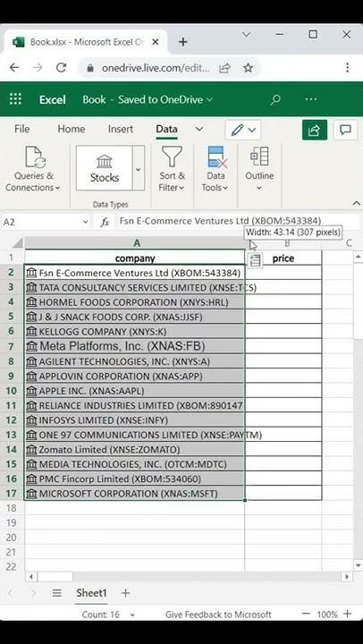Open the Data Tools menu
363x644 pixels.
click(216, 169)
